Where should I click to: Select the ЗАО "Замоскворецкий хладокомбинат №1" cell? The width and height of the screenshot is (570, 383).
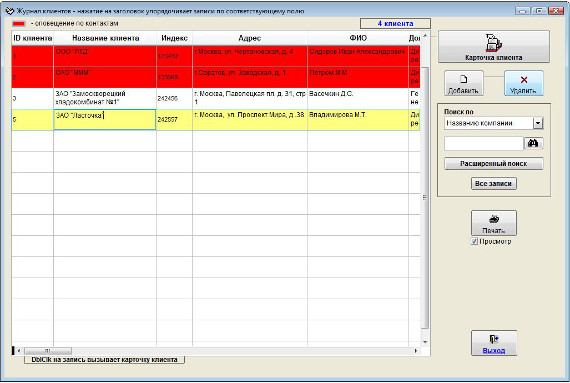click(x=105, y=98)
